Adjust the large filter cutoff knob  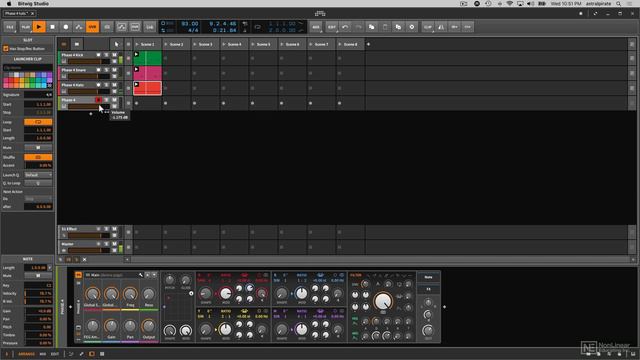coord(383,301)
